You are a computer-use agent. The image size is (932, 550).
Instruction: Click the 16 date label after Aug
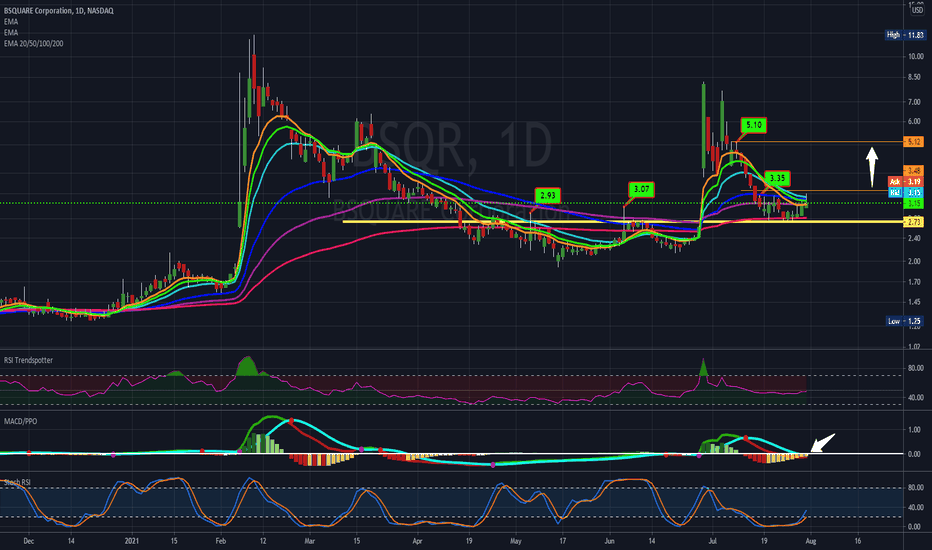click(858, 541)
